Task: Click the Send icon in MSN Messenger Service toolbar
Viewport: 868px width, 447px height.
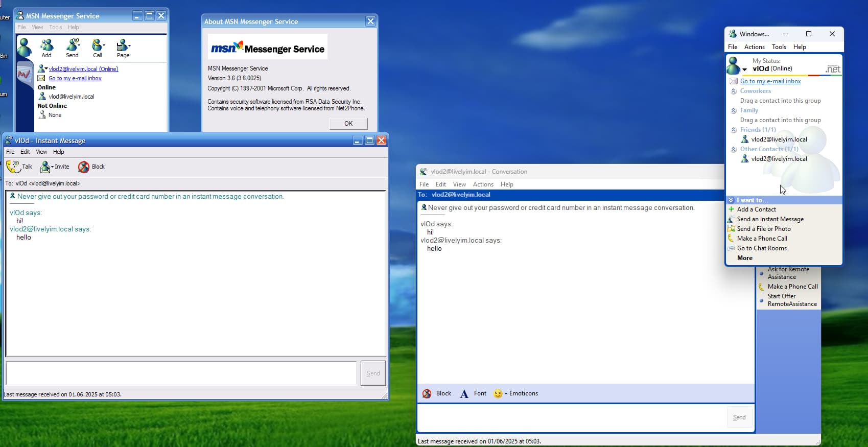Action: coord(73,45)
